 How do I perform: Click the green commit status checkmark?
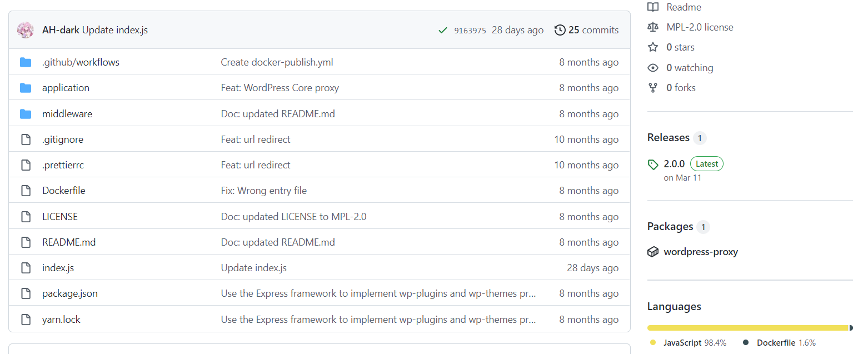pyautogui.click(x=443, y=30)
